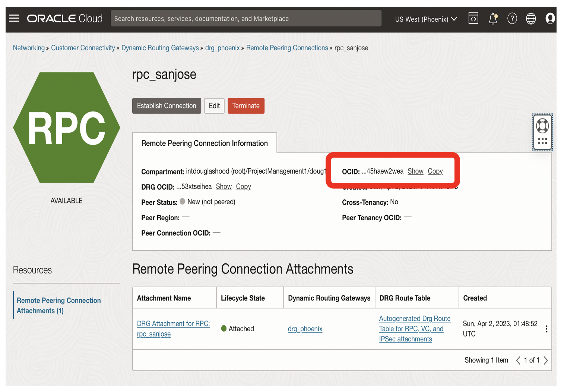The width and height of the screenshot is (564, 392).
Task: Open the Cloud Shell developer tools icon
Action: point(473,18)
